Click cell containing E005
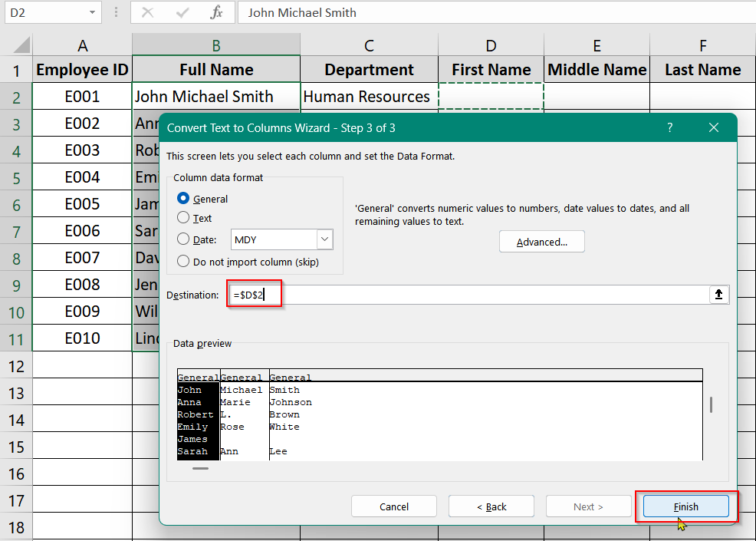The image size is (756, 541). pyautogui.click(x=83, y=203)
